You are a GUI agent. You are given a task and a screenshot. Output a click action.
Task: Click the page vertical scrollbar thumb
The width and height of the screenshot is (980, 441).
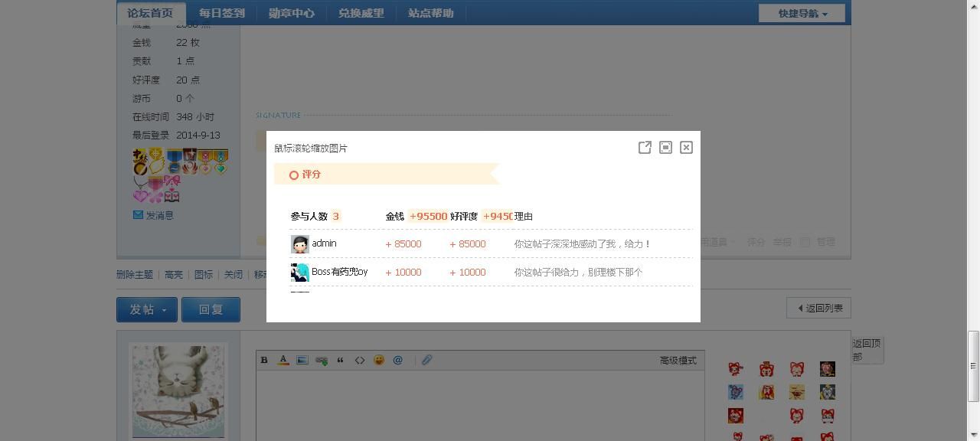974,366
